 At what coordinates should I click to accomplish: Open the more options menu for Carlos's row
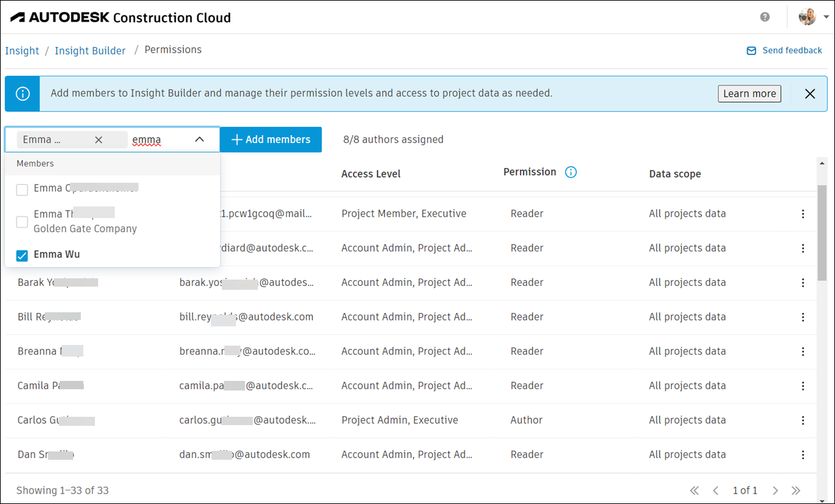point(803,421)
